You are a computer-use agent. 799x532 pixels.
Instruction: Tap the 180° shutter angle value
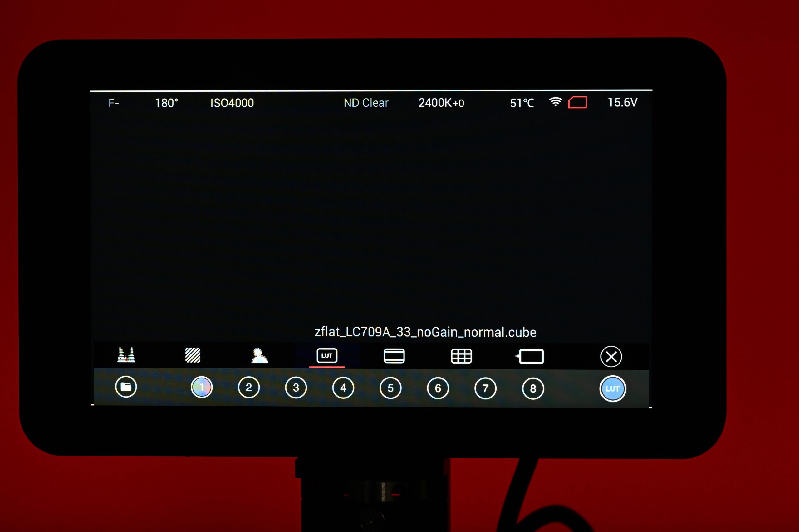[x=166, y=103]
